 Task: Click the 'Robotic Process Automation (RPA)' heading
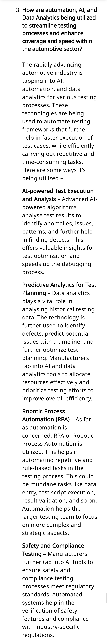(x=46, y=415)
